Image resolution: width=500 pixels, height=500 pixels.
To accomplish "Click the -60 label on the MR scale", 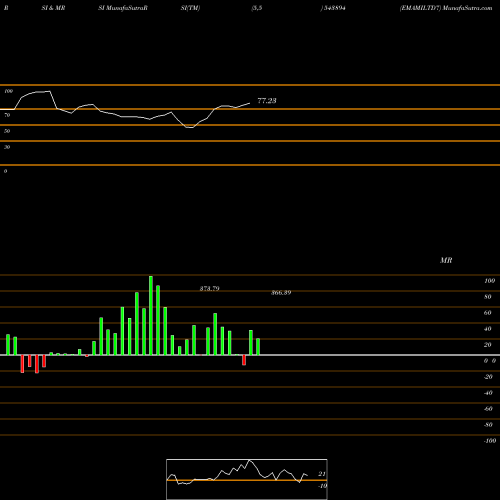I will [488, 409].
